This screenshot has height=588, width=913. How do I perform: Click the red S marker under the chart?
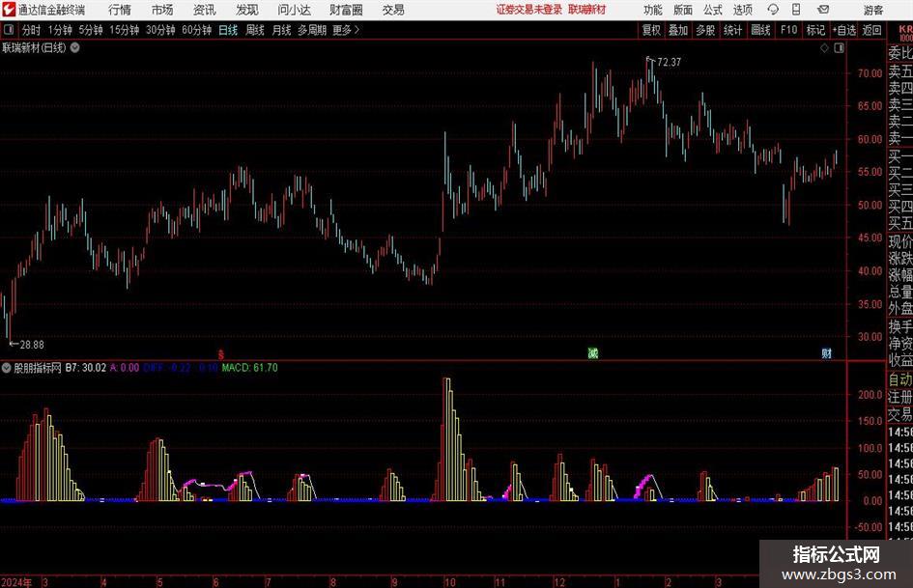coord(220,354)
